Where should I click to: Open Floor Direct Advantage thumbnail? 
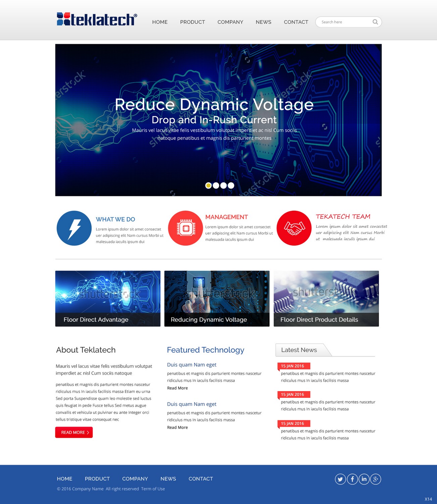point(108,299)
